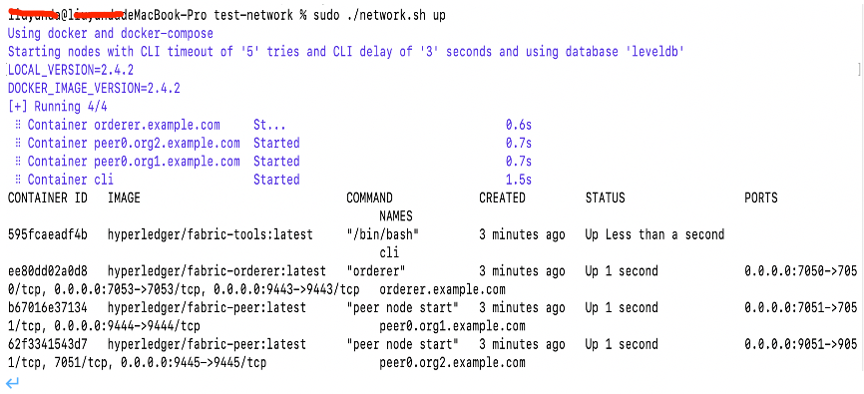Image resolution: width=864 pixels, height=394 pixels.
Task: Click the status icon beside Container orderer.example.com
Action: pyautogui.click(x=18, y=125)
